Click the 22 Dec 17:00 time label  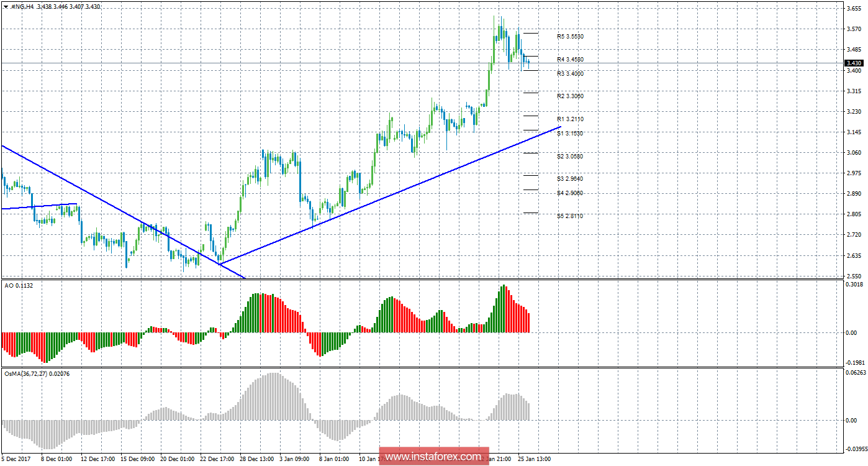click(217, 459)
